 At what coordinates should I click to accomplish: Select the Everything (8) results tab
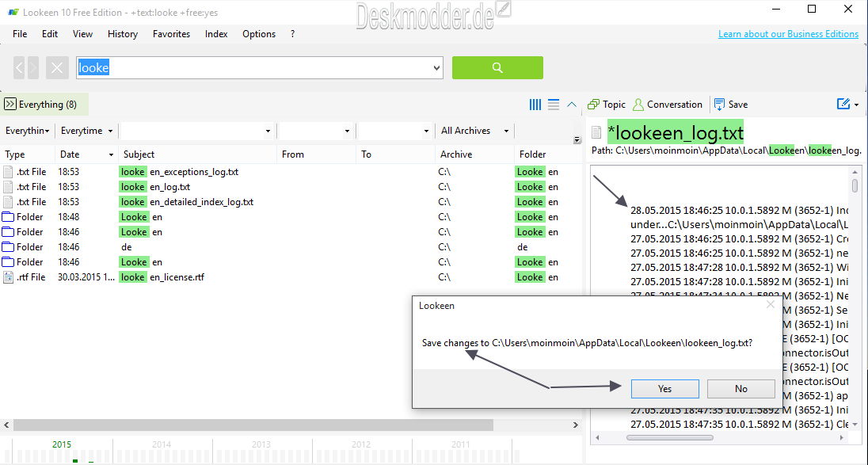point(44,105)
